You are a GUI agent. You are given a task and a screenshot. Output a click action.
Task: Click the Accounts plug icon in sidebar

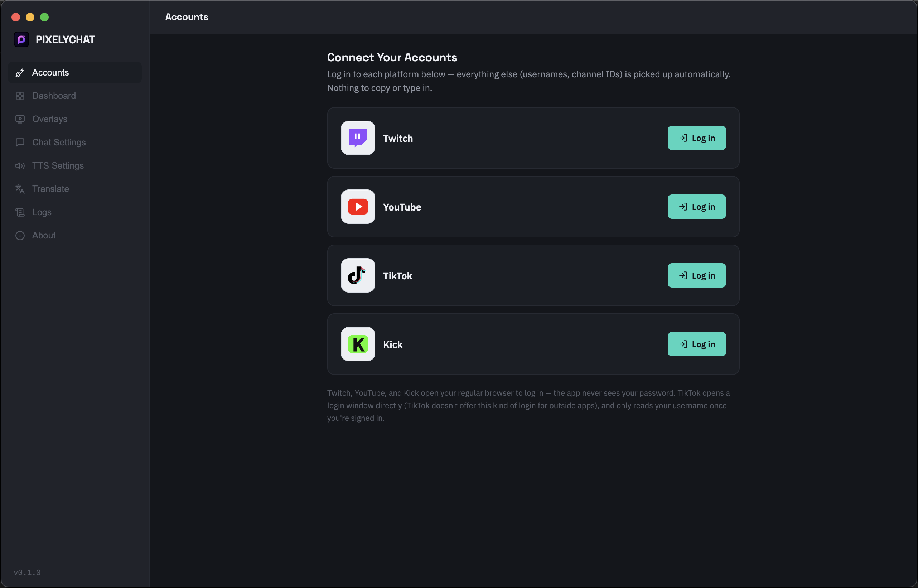pos(20,73)
